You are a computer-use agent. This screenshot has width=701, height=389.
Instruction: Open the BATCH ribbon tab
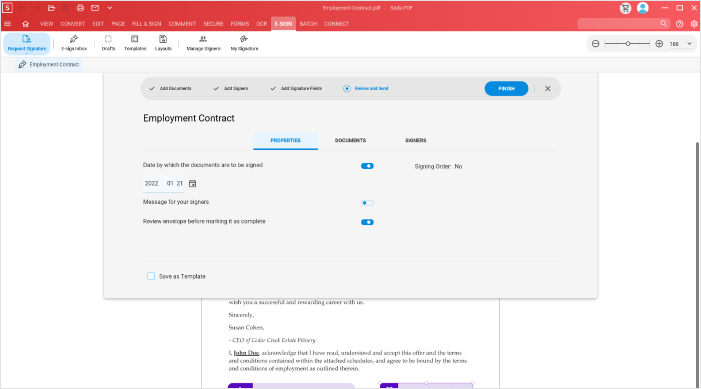pyautogui.click(x=308, y=24)
